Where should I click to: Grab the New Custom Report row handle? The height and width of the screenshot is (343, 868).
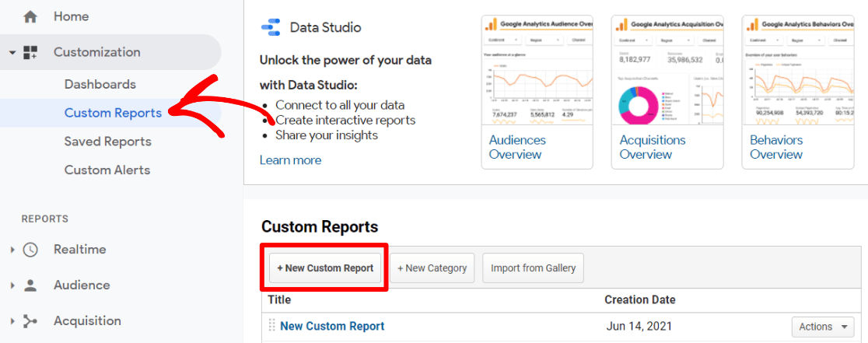(271, 325)
